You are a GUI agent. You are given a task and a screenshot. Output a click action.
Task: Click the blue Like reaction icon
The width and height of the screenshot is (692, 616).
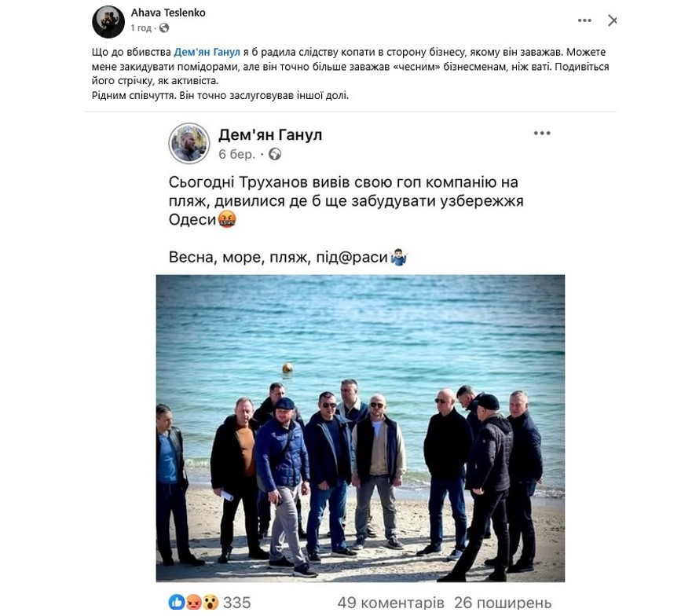(177, 603)
